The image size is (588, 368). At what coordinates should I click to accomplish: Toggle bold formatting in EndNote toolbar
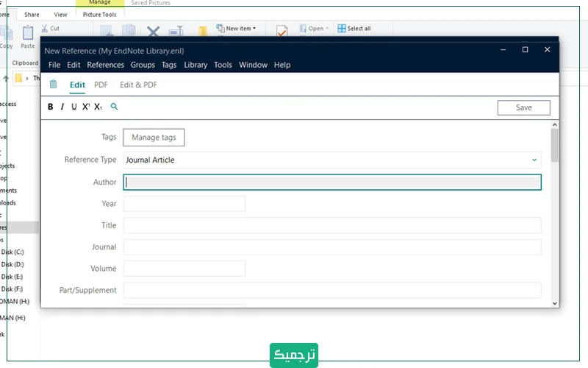(51, 107)
